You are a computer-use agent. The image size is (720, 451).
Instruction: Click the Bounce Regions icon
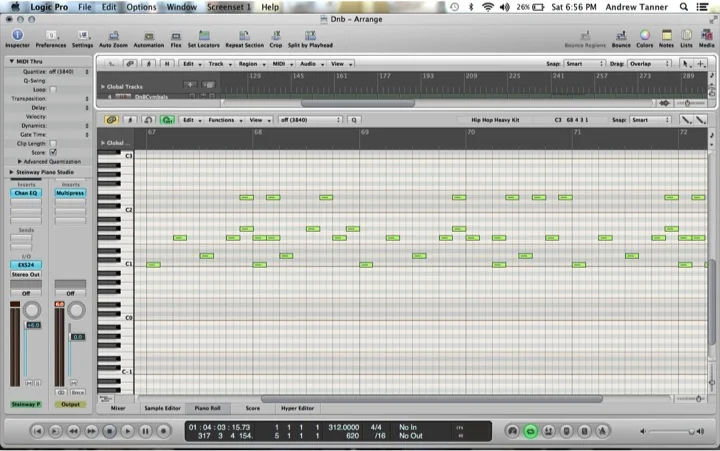(x=585, y=39)
